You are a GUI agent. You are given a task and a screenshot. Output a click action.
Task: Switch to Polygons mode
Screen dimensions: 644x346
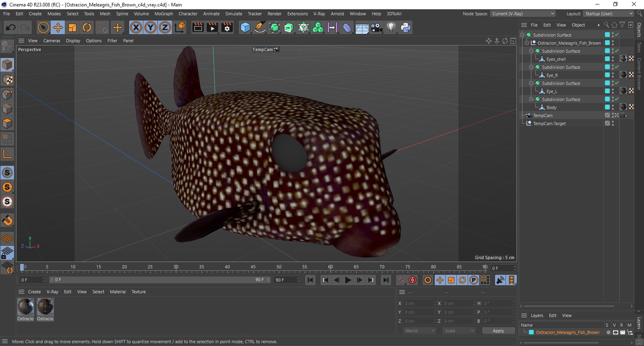(7, 124)
